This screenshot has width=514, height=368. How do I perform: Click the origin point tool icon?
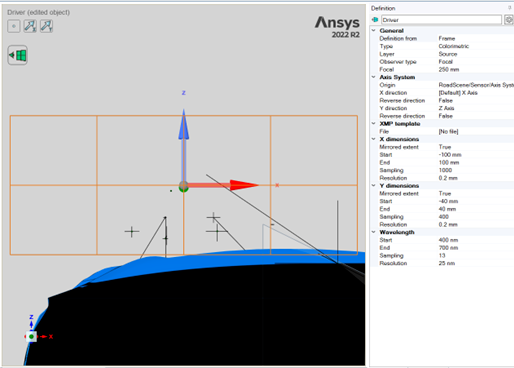(x=14, y=26)
